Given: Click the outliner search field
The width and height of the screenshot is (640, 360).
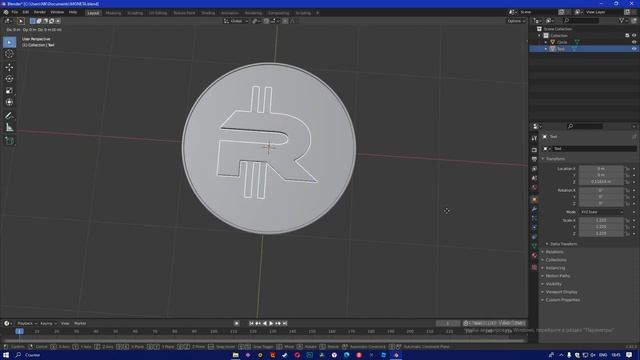Looking at the screenshot, I should [581, 20].
